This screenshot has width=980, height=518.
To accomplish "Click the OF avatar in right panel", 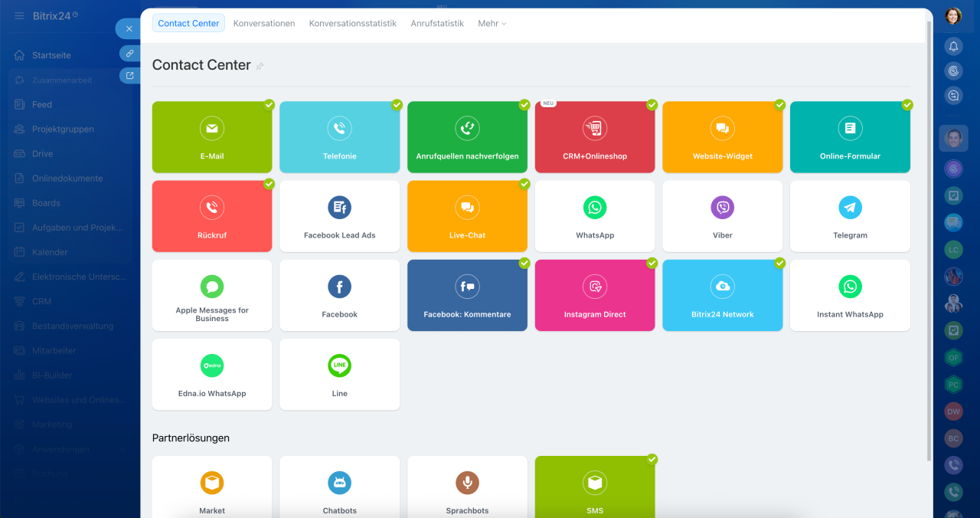I will (953, 357).
